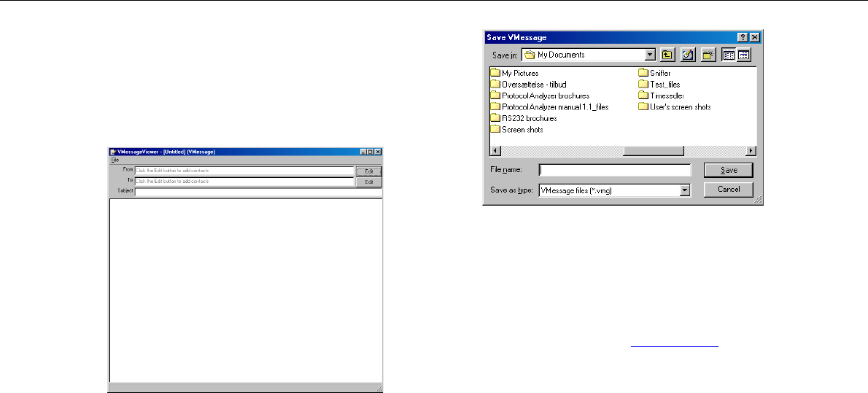Select the Sniffer folder icon
Image resolution: width=868 pixels, height=393 pixels.
click(x=643, y=72)
